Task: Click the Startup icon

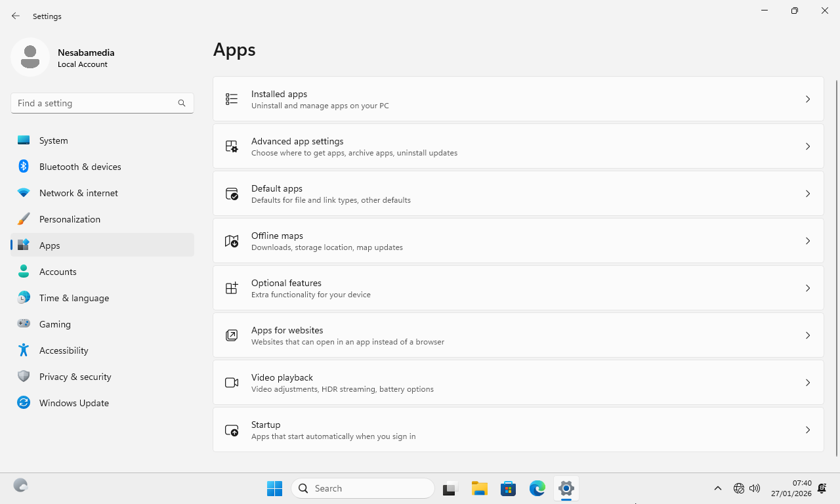Action: point(232,430)
